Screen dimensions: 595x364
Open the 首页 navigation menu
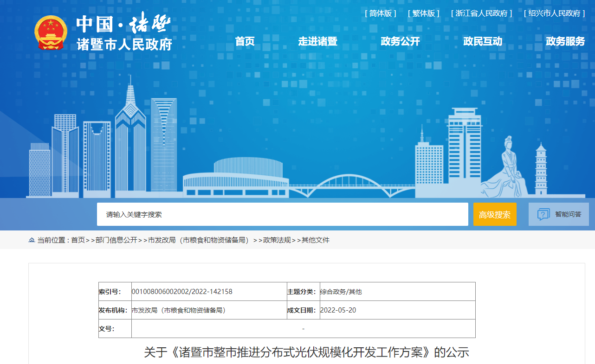pos(245,41)
